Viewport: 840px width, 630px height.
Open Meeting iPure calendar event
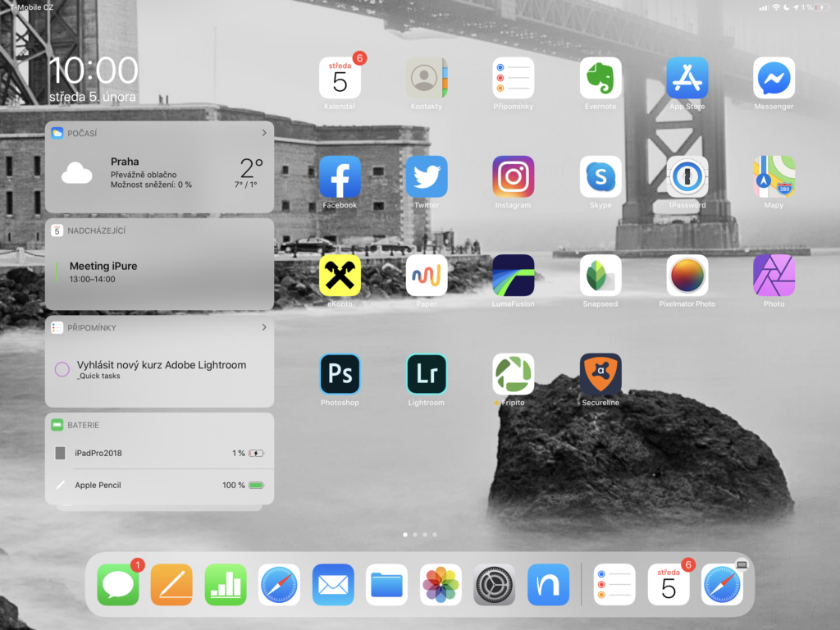160,272
